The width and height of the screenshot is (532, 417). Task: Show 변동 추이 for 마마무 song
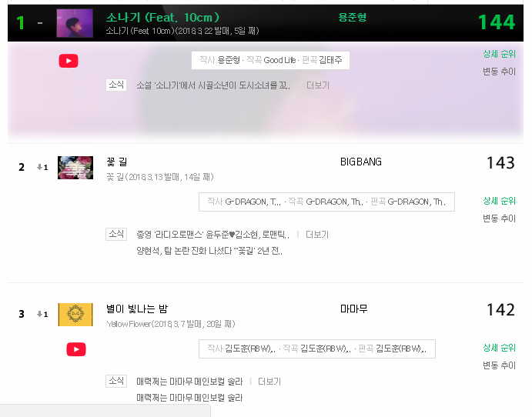pyautogui.click(x=499, y=365)
